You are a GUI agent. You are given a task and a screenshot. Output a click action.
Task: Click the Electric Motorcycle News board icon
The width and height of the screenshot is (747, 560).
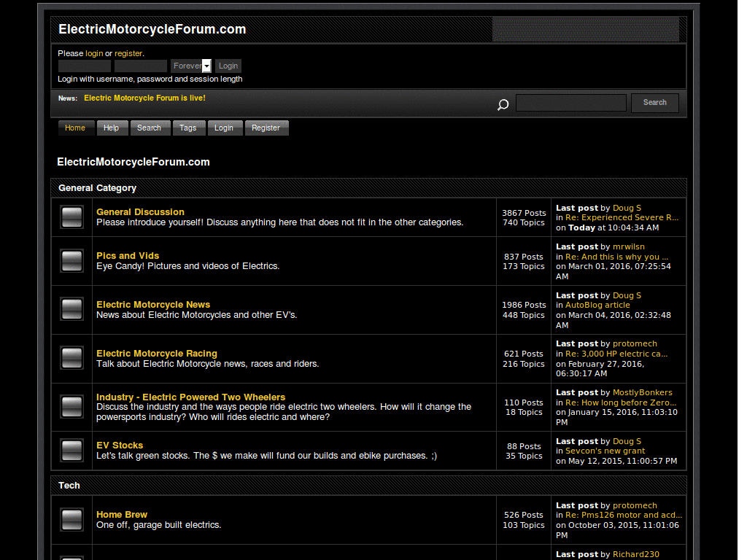tap(72, 309)
